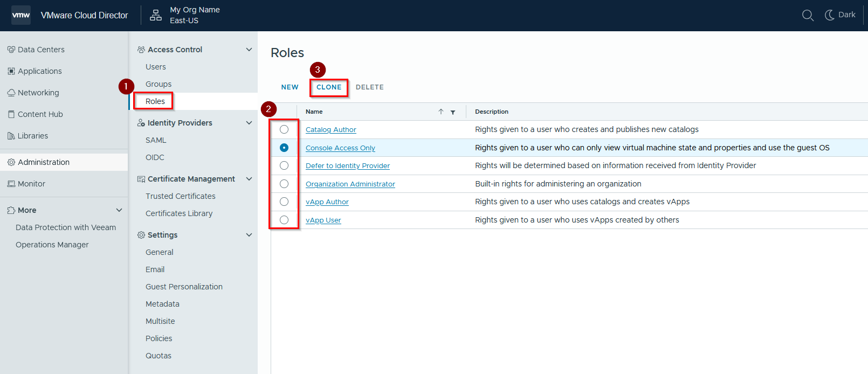Click the Data Centers icon
This screenshot has width=868, height=374.
point(11,50)
